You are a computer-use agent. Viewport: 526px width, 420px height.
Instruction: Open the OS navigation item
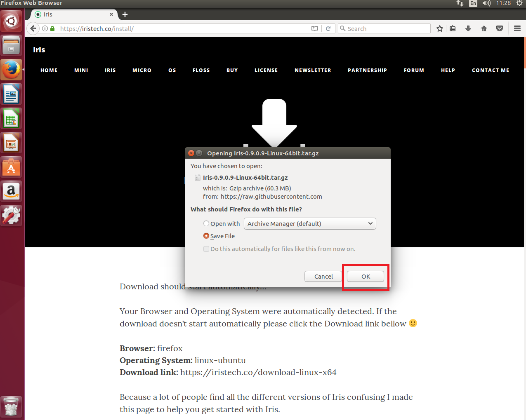(x=172, y=70)
